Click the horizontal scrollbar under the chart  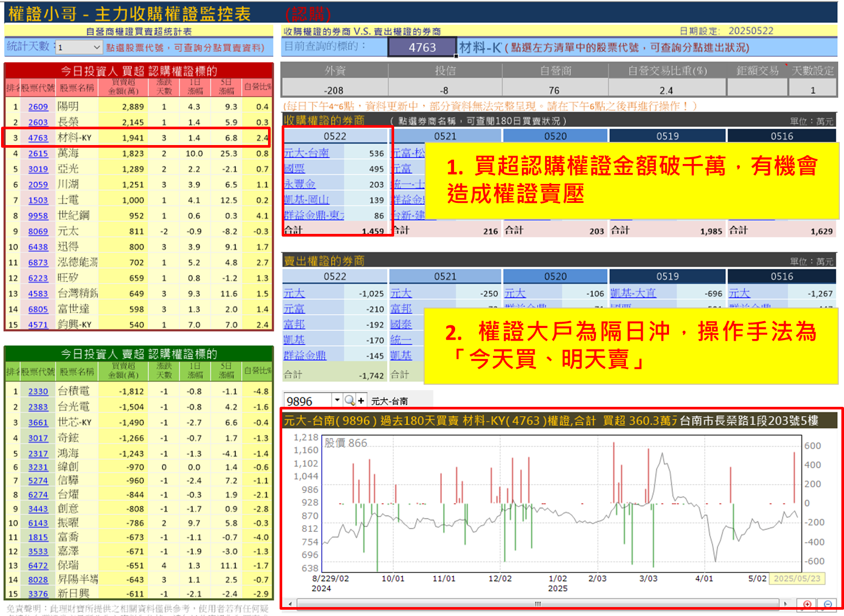pyautogui.click(x=538, y=604)
